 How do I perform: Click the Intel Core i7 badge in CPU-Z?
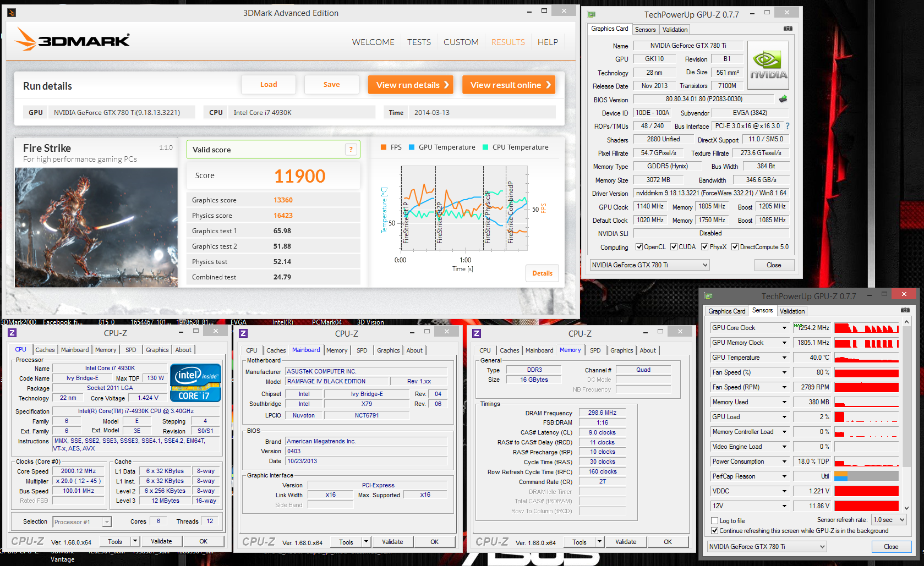pyautogui.click(x=196, y=383)
